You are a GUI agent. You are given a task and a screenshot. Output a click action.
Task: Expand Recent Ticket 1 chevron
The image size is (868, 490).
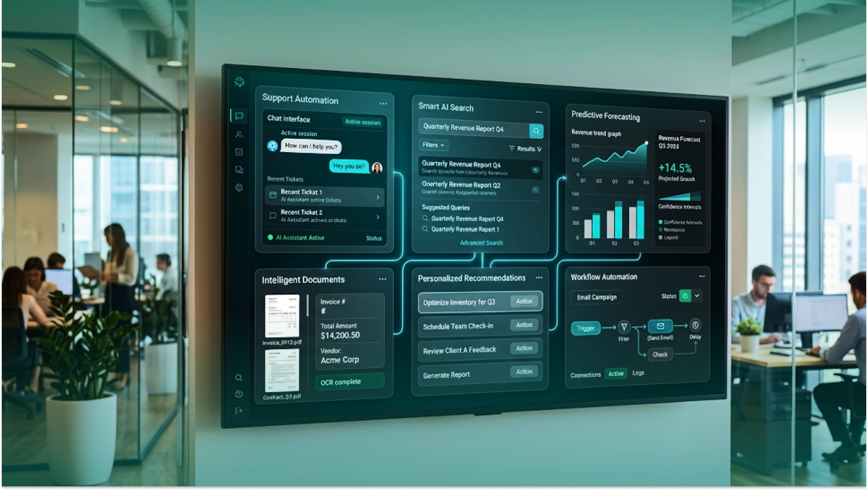[378, 197]
